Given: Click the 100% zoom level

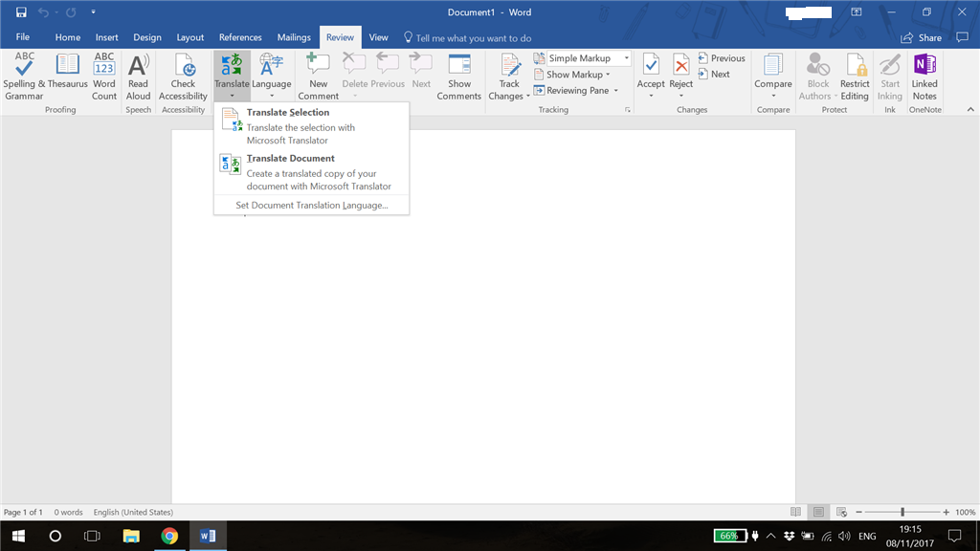Looking at the screenshot, I should pos(965,513).
